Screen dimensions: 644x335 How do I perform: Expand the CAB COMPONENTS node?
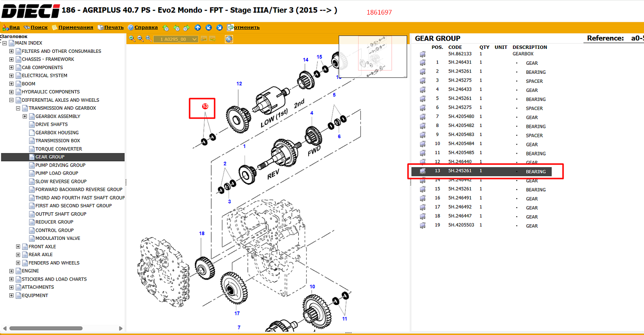pyautogui.click(x=12, y=67)
